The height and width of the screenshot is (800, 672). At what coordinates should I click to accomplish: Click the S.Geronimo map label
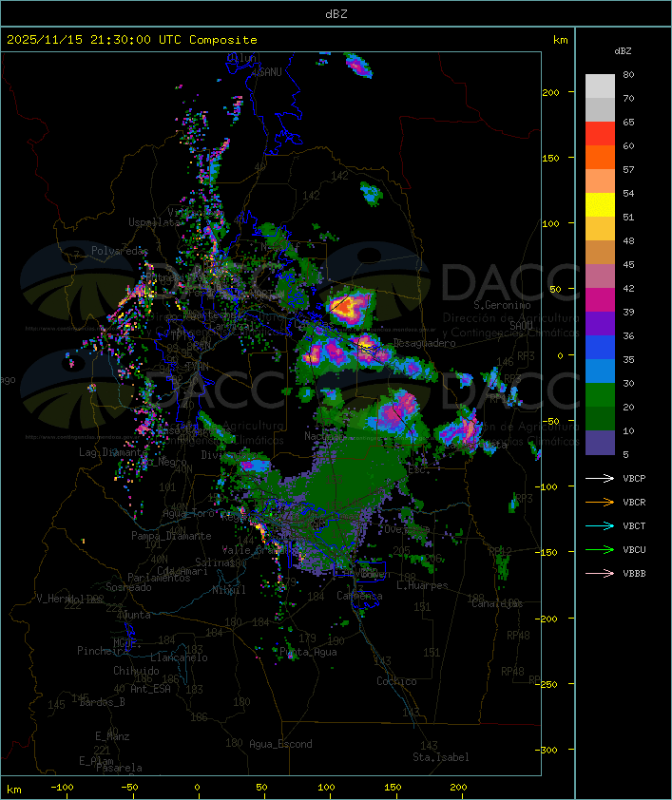pos(502,305)
